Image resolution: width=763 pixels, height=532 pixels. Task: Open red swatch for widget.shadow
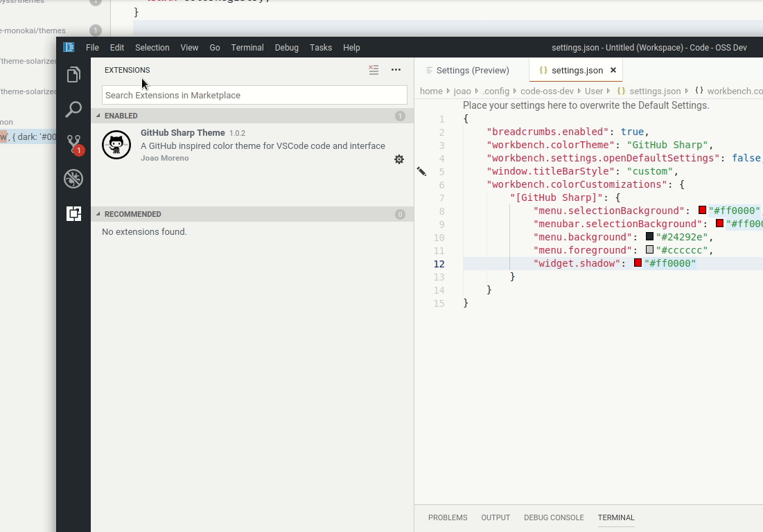click(638, 263)
